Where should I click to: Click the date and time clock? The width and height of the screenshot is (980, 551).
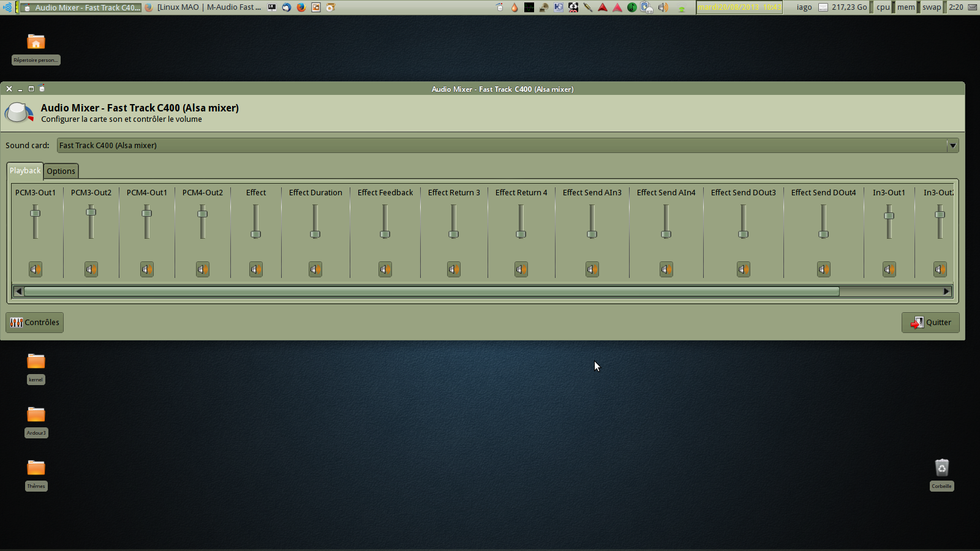(x=739, y=7)
